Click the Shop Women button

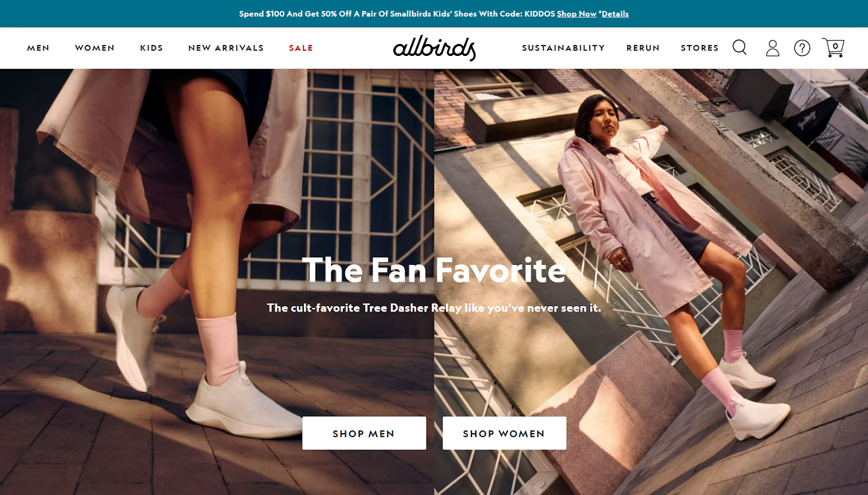(504, 433)
